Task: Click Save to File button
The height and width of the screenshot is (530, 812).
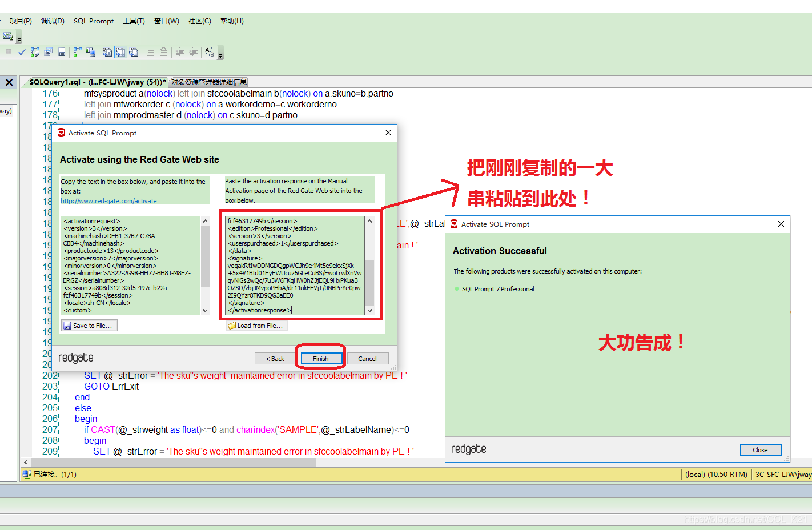Action: point(89,326)
